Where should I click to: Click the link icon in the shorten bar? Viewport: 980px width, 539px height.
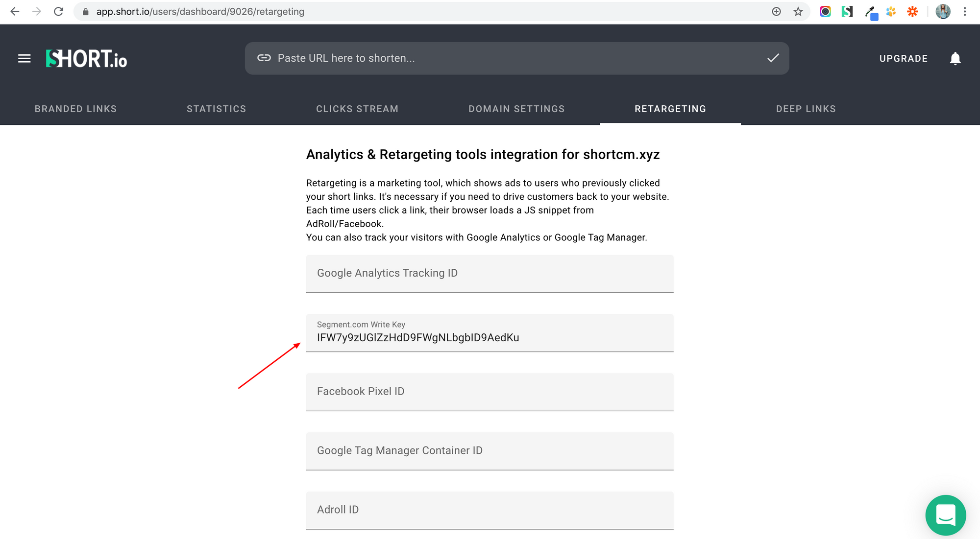click(x=264, y=58)
